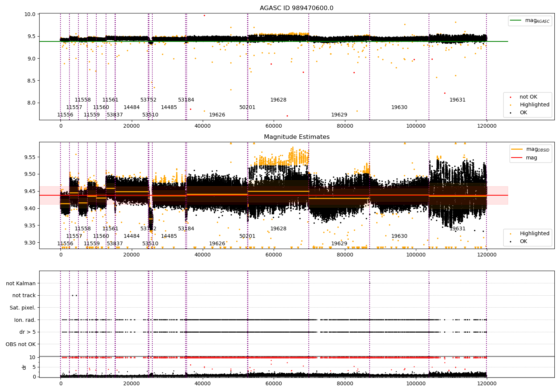The width and height of the screenshot is (560, 392).
Task: Click the 'Magnitude Estimates' subplot title
Action: (297, 137)
